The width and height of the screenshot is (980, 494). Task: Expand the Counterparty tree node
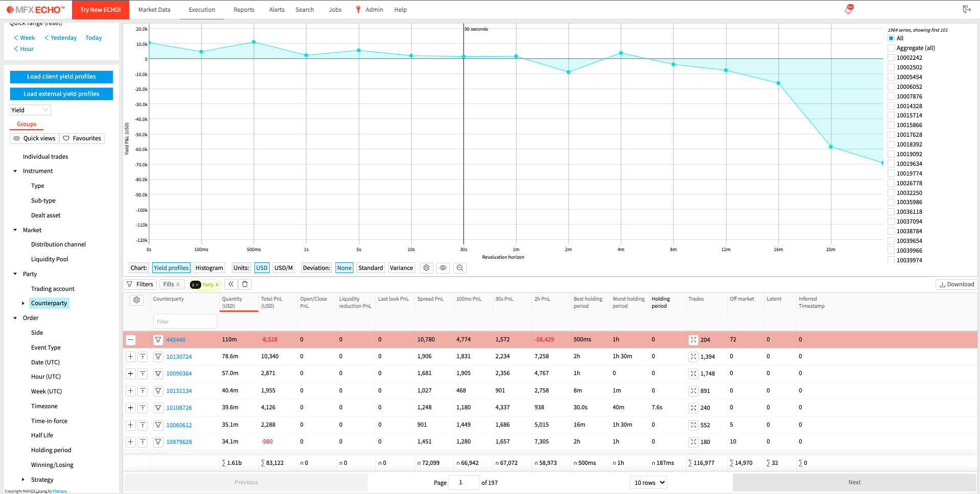point(23,304)
